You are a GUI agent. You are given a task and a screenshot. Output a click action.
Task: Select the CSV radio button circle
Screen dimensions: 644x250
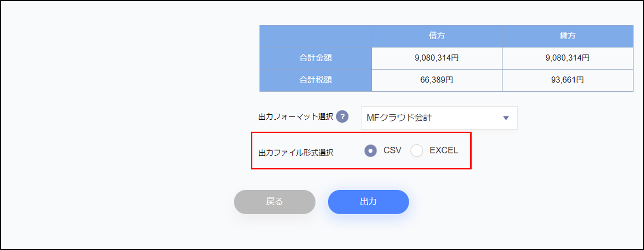coord(370,151)
